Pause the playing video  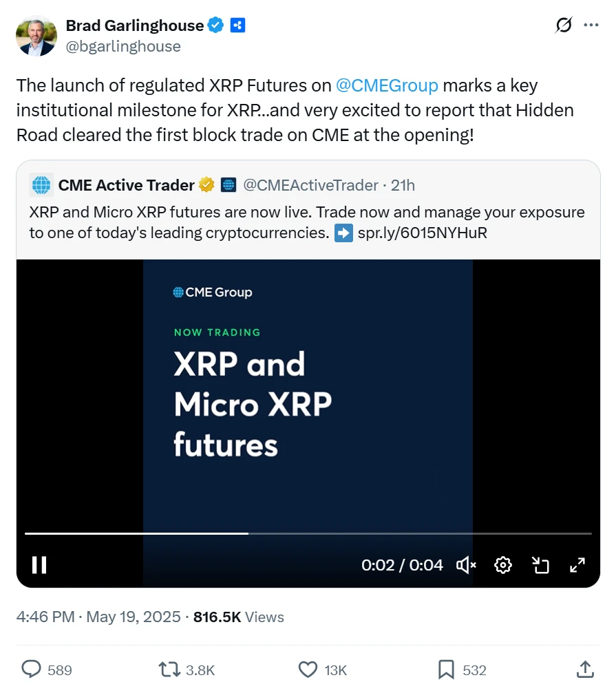click(39, 564)
